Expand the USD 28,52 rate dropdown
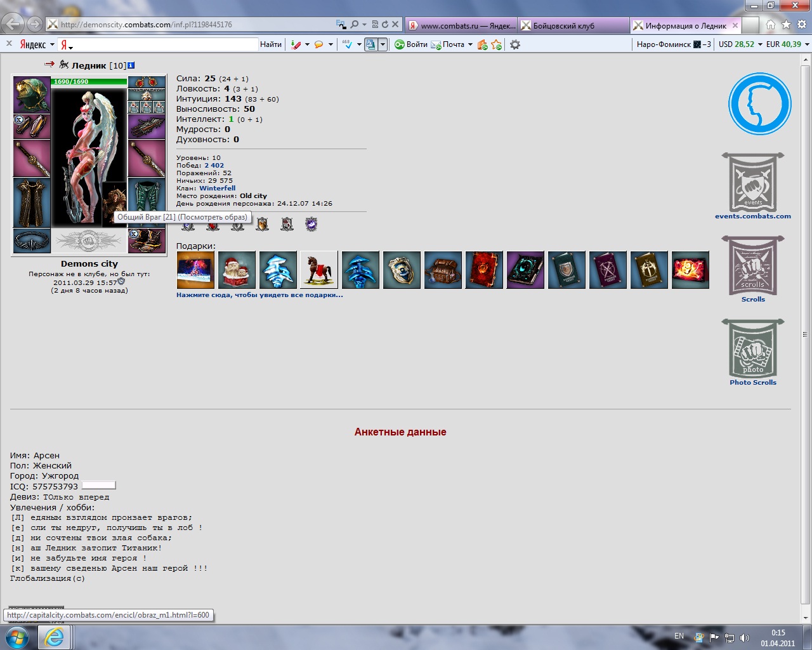 coord(760,44)
